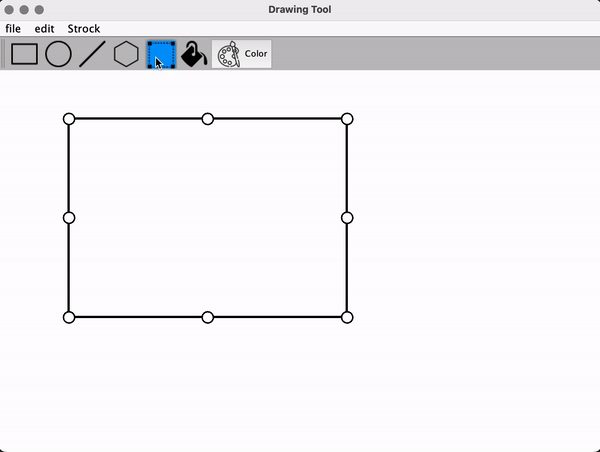Minimize the Drawing Tool window
Viewport: 600px width, 452px height.
click(x=24, y=10)
